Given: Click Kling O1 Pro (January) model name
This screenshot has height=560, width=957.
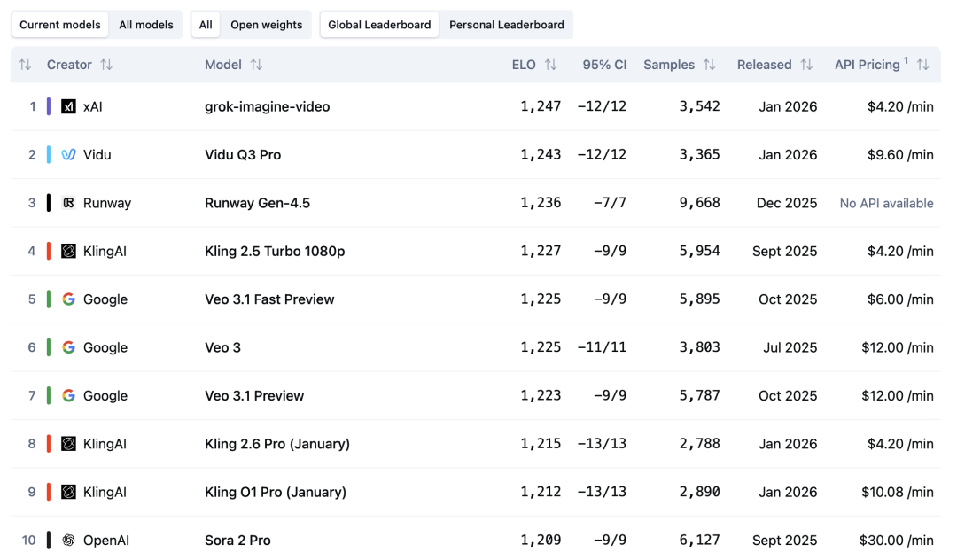Looking at the screenshot, I should (276, 493).
